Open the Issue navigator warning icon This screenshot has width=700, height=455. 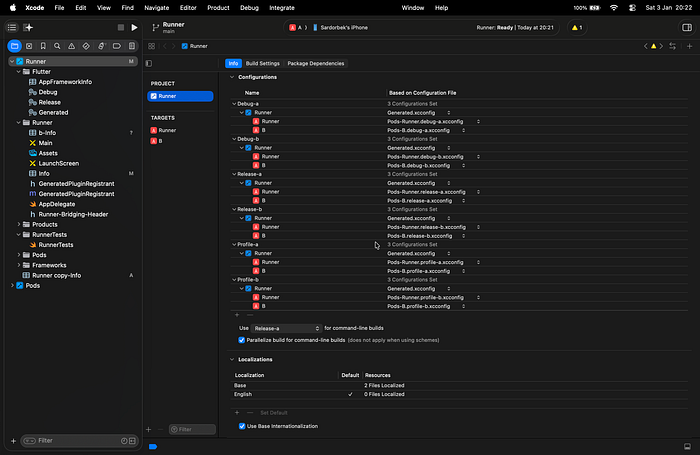(x=71, y=46)
